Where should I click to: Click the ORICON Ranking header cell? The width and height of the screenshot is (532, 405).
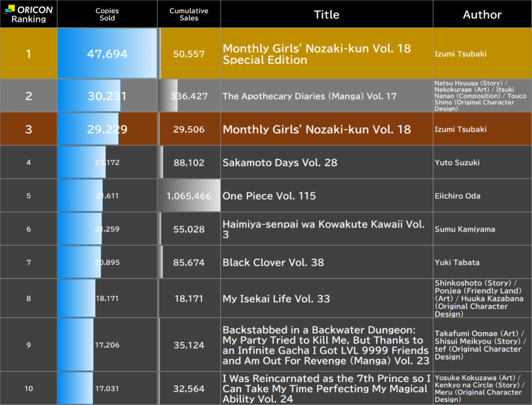(x=29, y=14)
